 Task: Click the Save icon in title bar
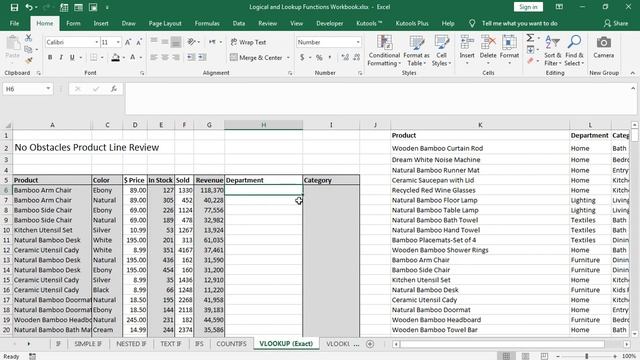[x=14, y=7]
